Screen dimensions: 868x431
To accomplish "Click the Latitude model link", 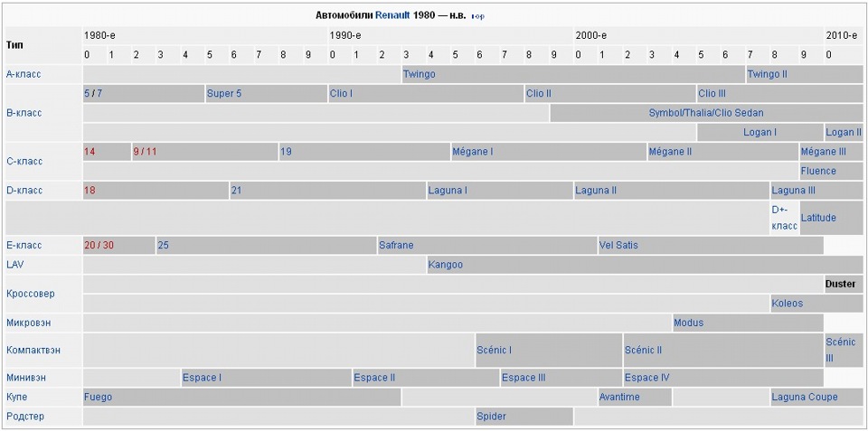I will [x=818, y=218].
